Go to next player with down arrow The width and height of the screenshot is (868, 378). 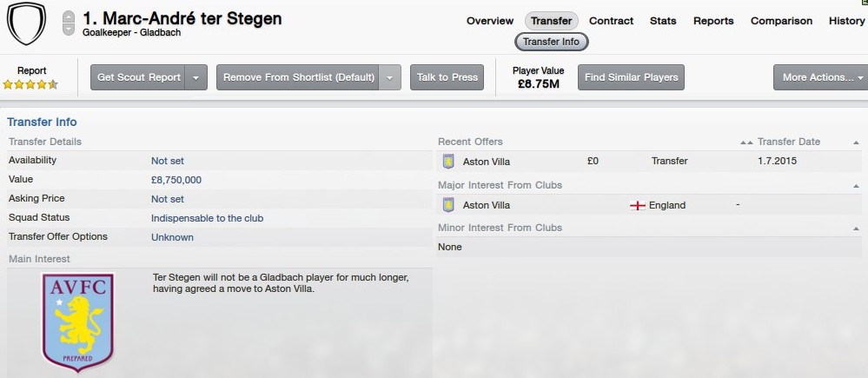point(69,30)
